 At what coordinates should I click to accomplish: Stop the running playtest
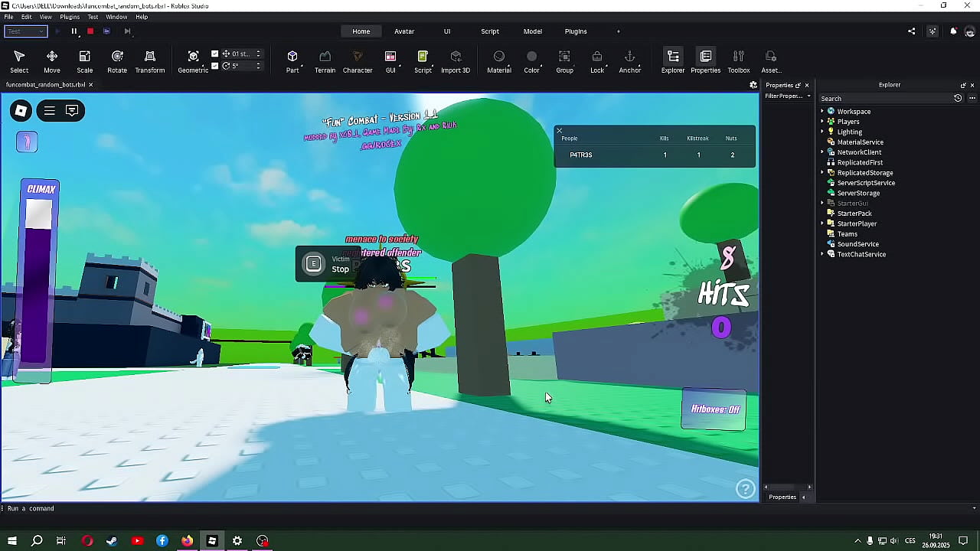(90, 31)
